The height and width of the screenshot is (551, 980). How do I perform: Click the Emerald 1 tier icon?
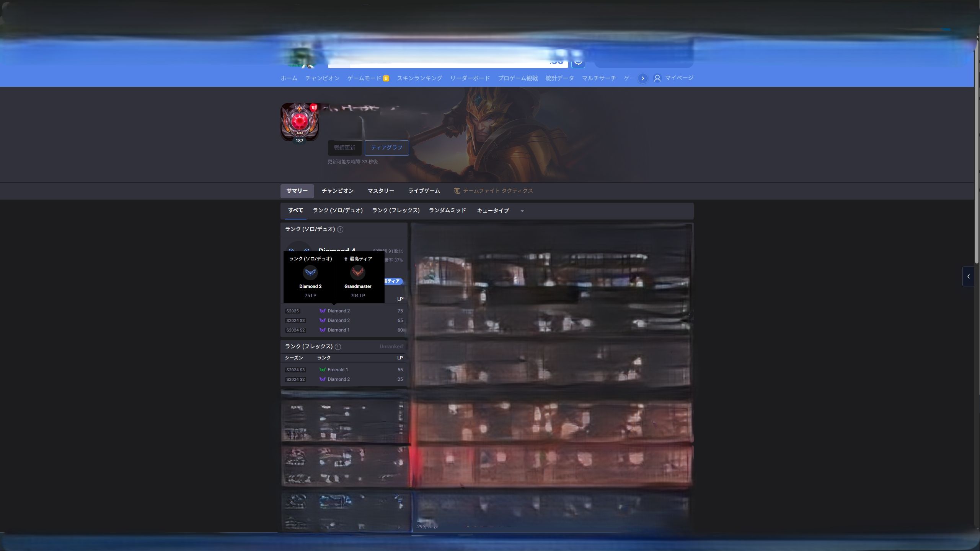pos(323,370)
